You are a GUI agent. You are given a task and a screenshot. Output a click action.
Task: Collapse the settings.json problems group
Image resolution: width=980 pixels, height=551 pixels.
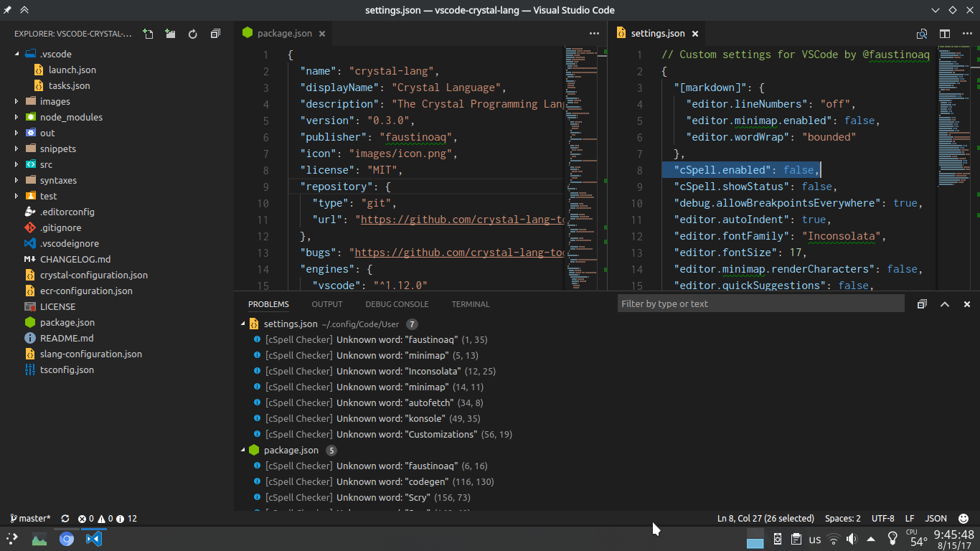tap(242, 324)
